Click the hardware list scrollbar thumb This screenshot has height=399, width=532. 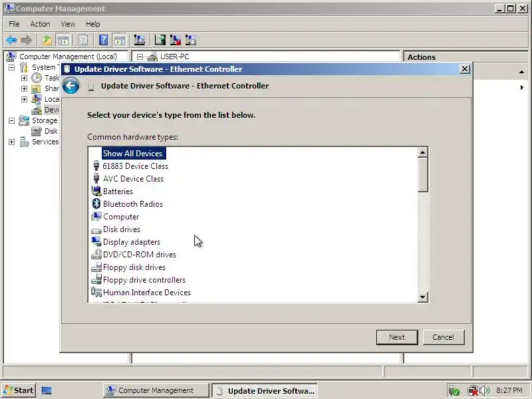422,175
